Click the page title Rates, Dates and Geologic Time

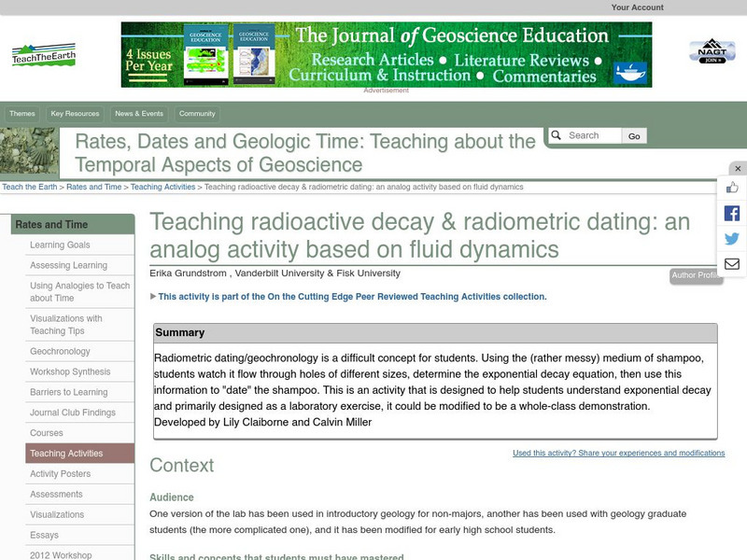305,153
